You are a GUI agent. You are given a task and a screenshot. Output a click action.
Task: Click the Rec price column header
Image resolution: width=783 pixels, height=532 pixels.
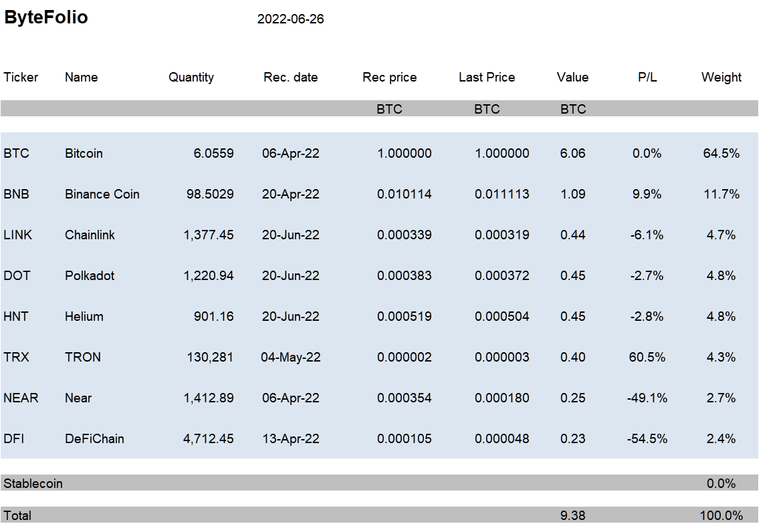point(390,78)
